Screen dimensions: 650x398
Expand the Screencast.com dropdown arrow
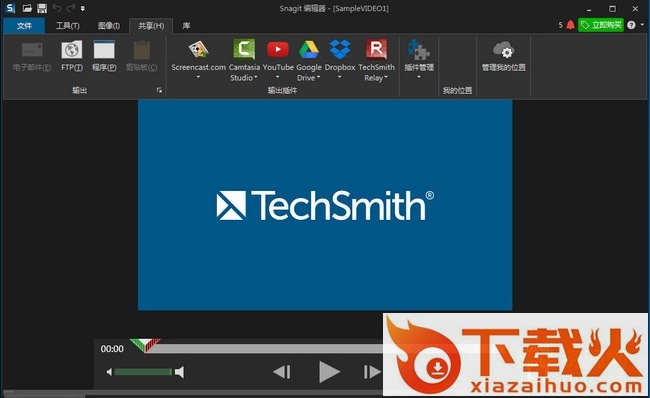coord(198,77)
